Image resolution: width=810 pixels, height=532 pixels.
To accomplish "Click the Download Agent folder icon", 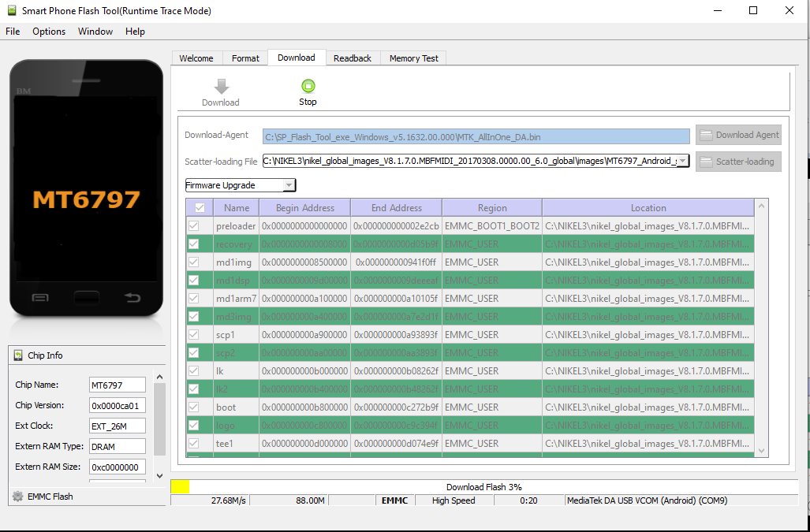I will (707, 136).
